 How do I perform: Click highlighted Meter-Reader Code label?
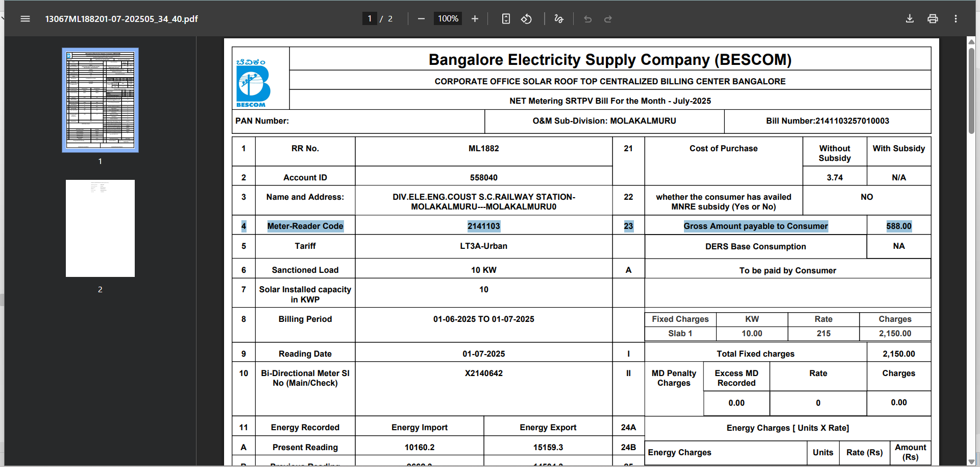pyautogui.click(x=305, y=226)
